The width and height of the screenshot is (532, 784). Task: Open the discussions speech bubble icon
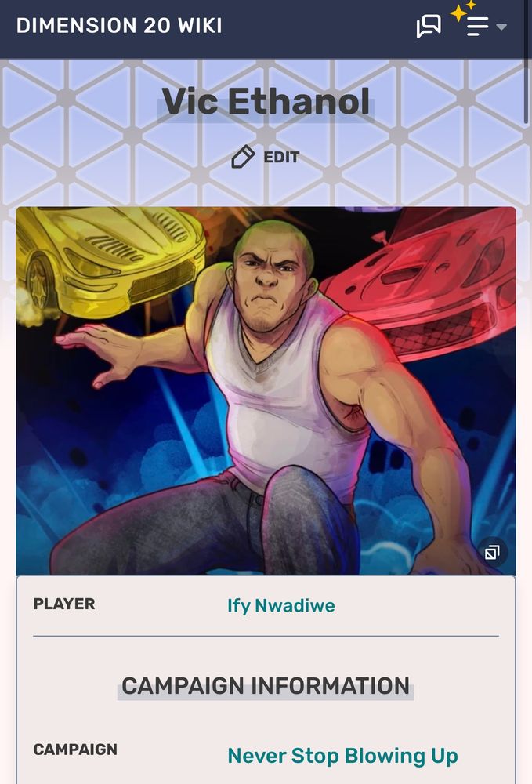pos(429,26)
